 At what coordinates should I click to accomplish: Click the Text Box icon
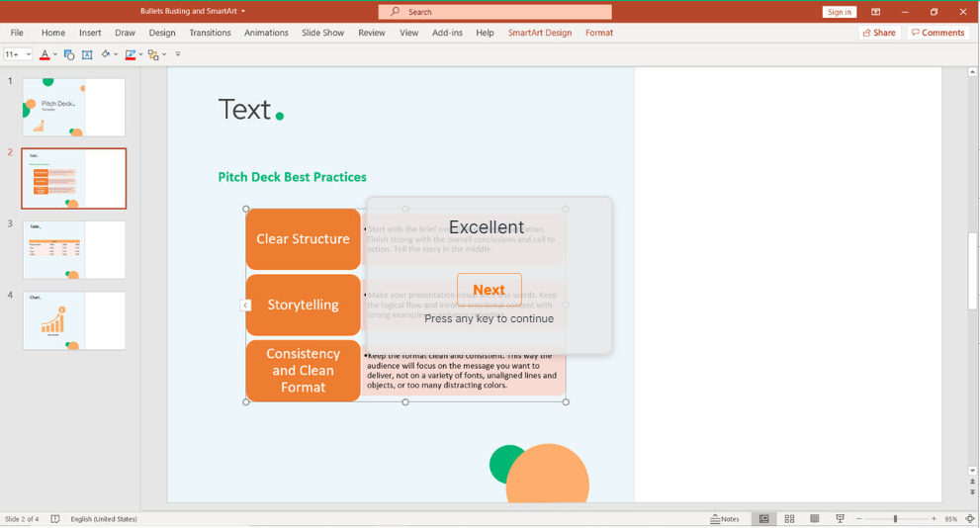[x=87, y=55]
